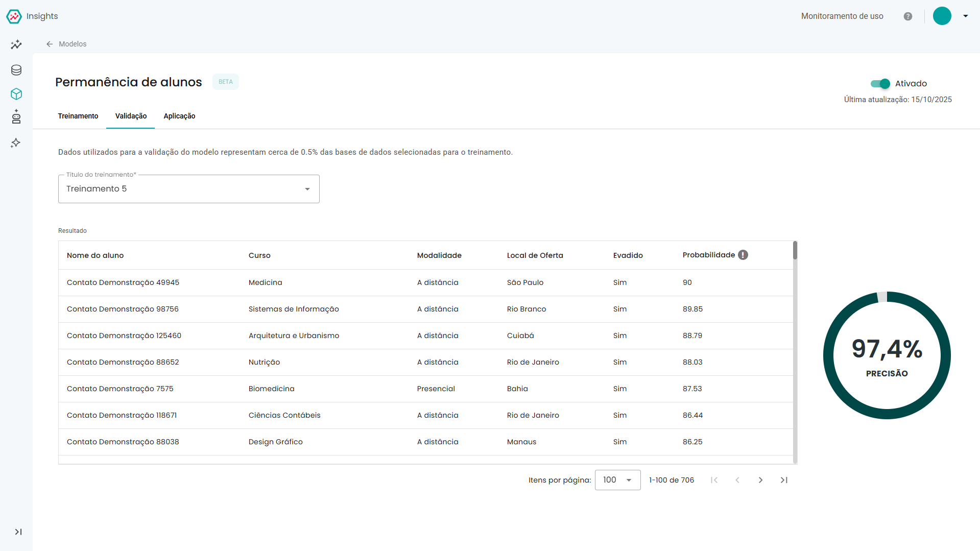
Task: Click the 97,4% precision gauge
Action: click(x=887, y=355)
